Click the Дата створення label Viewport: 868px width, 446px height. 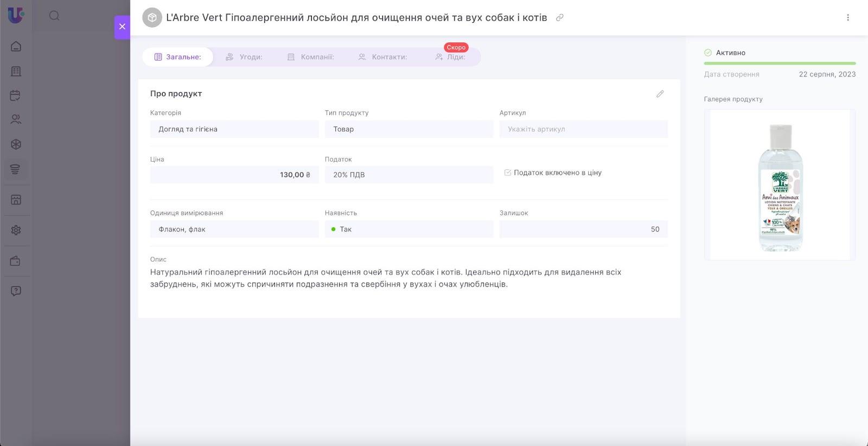pyautogui.click(x=732, y=74)
